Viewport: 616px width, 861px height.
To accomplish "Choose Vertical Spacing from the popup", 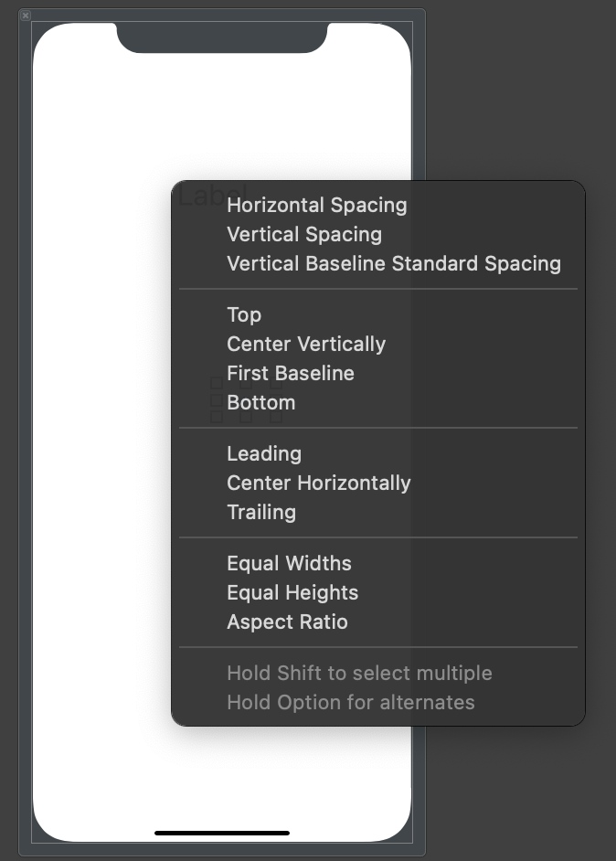I will 303,234.
